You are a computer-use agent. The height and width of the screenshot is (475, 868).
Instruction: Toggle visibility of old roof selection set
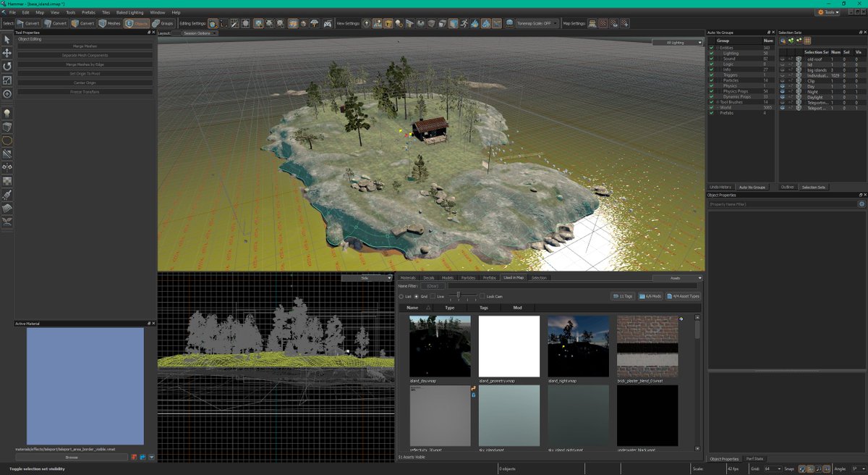(x=783, y=59)
